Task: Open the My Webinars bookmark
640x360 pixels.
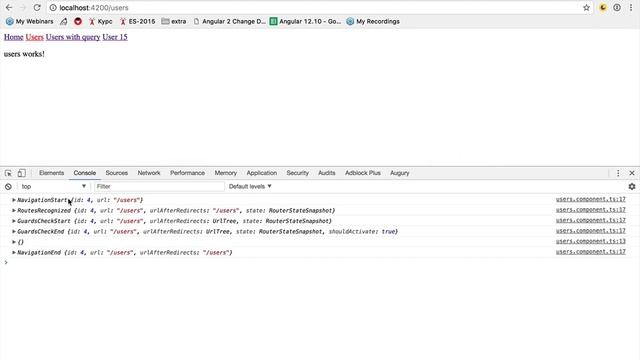Action: [x=29, y=21]
